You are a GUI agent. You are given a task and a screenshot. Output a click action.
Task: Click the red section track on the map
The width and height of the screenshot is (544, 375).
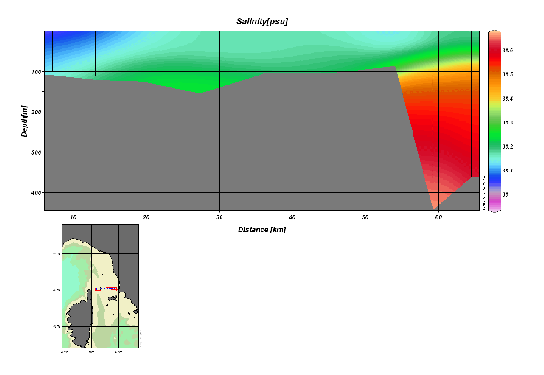(x=107, y=289)
